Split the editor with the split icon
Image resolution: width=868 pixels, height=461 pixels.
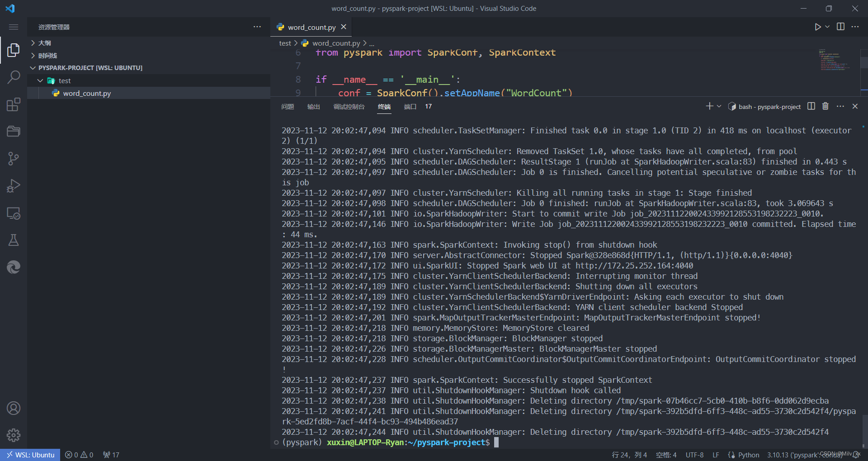[x=840, y=27]
